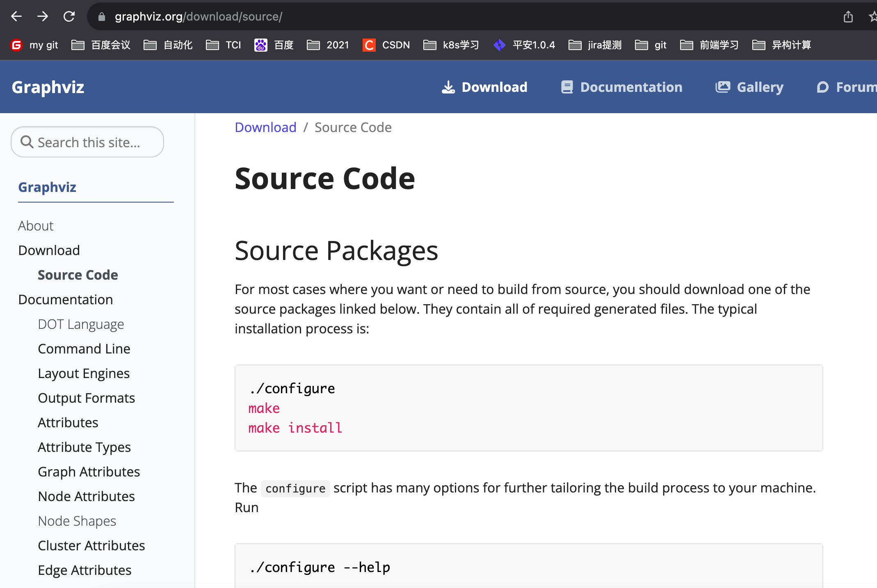Open the git bookmark folder
Image resolution: width=877 pixels, height=588 pixels.
pos(651,45)
